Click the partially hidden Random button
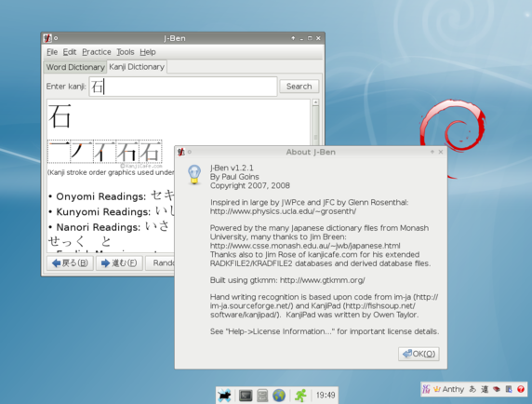This screenshot has height=404, width=532. tap(160, 263)
